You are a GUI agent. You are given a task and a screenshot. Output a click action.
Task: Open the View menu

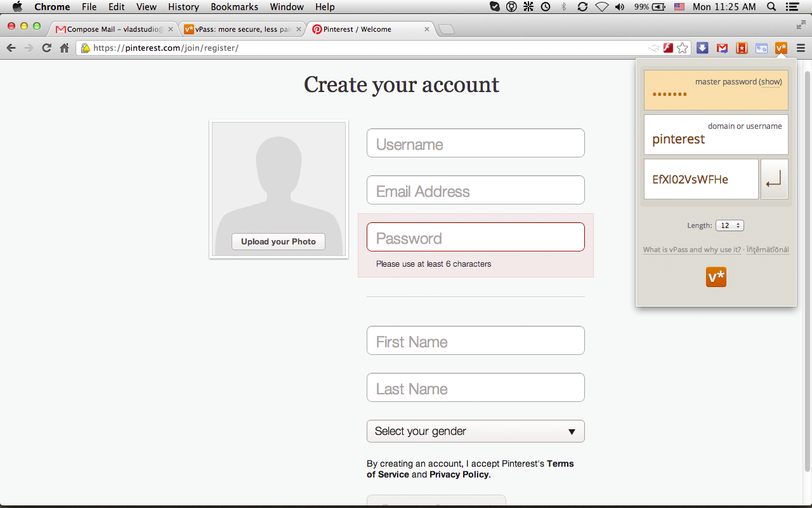147,7
